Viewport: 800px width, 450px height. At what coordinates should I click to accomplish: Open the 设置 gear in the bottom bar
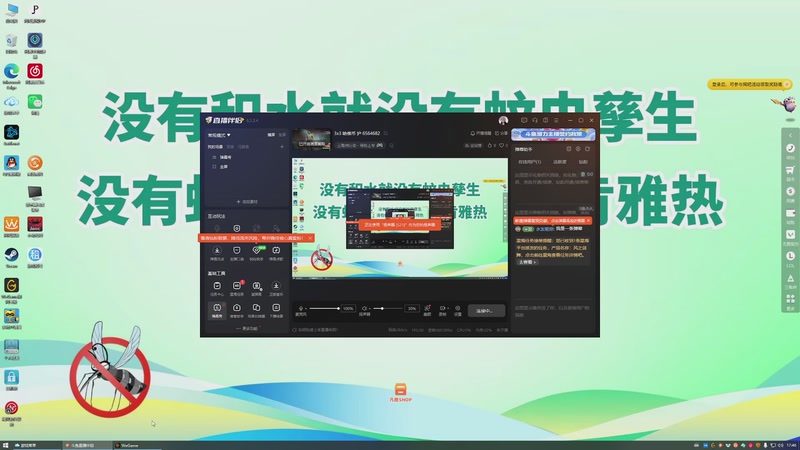458,310
